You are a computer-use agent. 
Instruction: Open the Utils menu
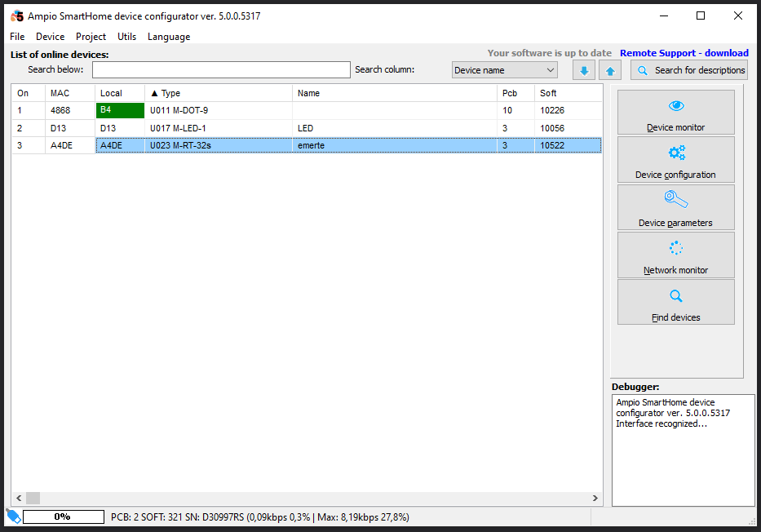pos(126,37)
